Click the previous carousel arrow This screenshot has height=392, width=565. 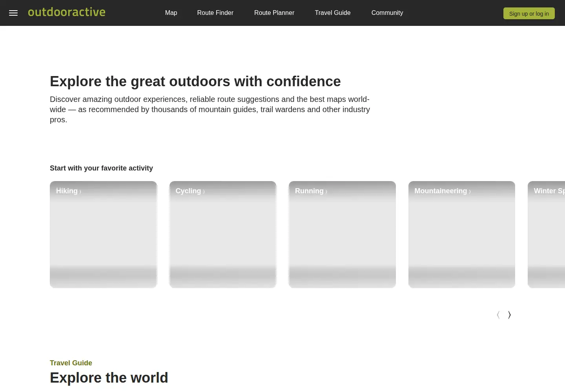(498, 315)
